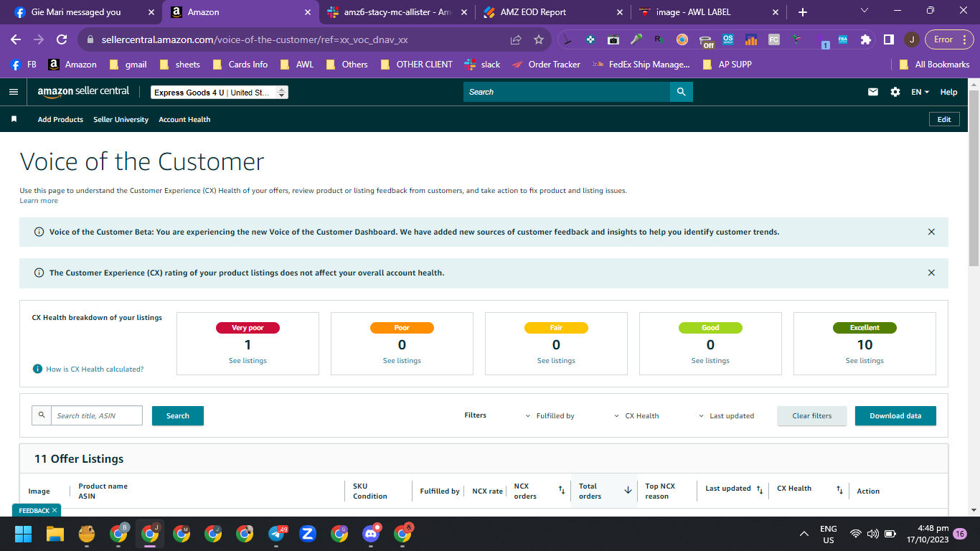
Task: Click the Chrome reload page button
Action: [62, 39]
